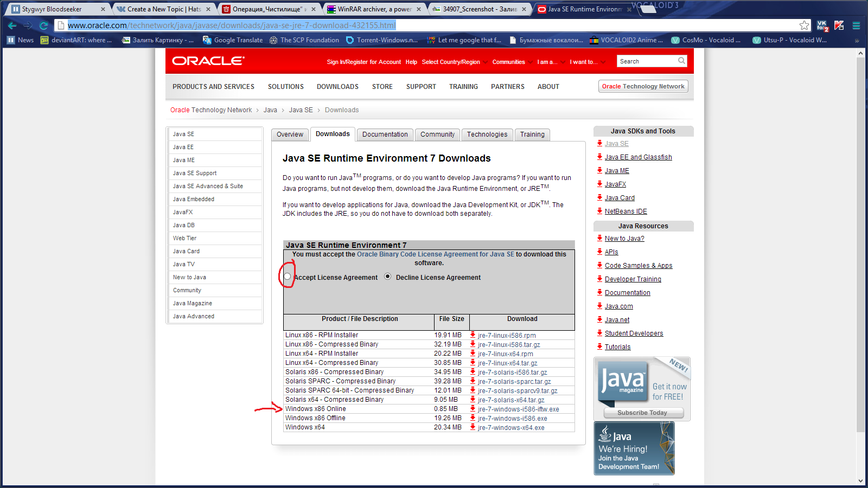This screenshot has width=868, height=488.
Task: Expand the 'I want to...' dropdown
Action: coord(588,62)
